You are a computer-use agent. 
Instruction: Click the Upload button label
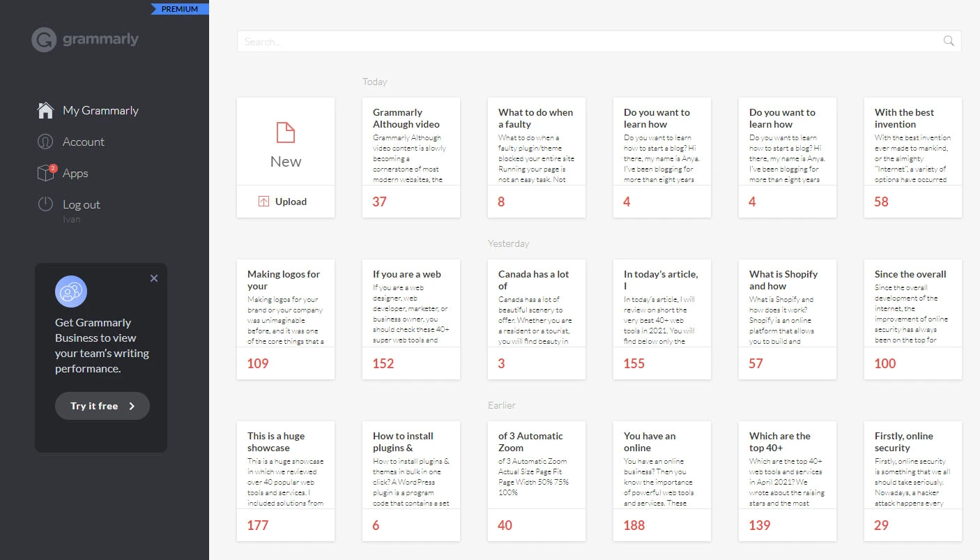(291, 202)
